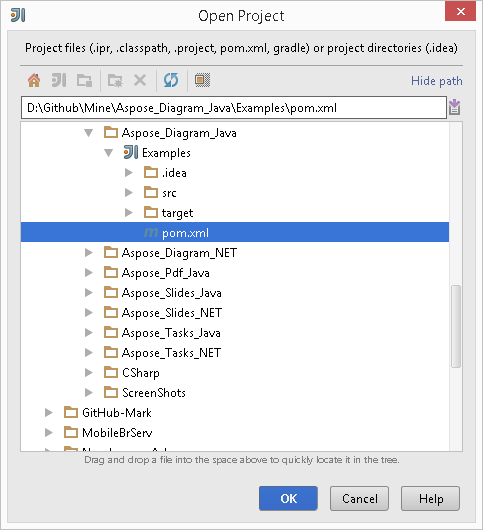Select the Aspose_Slides_NET row
Screen dimensions: 483x530
tap(235, 312)
